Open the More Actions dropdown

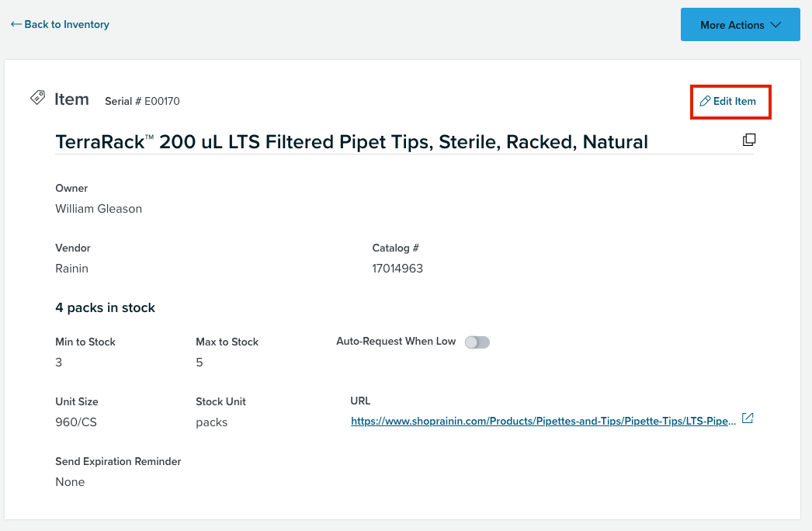[x=740, y=24]
